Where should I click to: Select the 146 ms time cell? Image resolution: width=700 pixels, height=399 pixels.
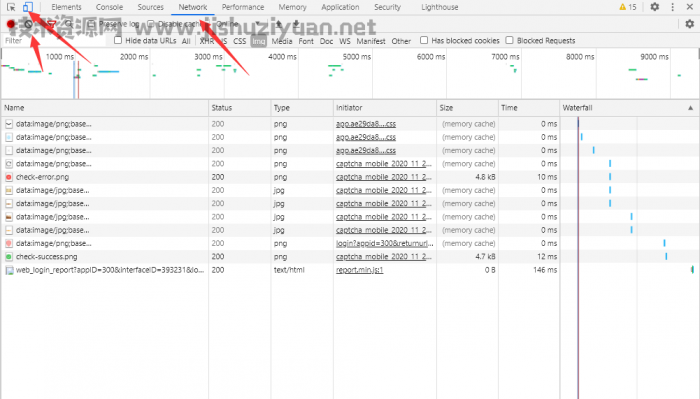tap(529, 270)
